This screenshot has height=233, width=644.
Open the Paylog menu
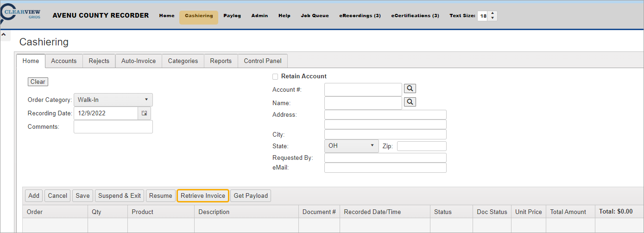coord(232,16)
